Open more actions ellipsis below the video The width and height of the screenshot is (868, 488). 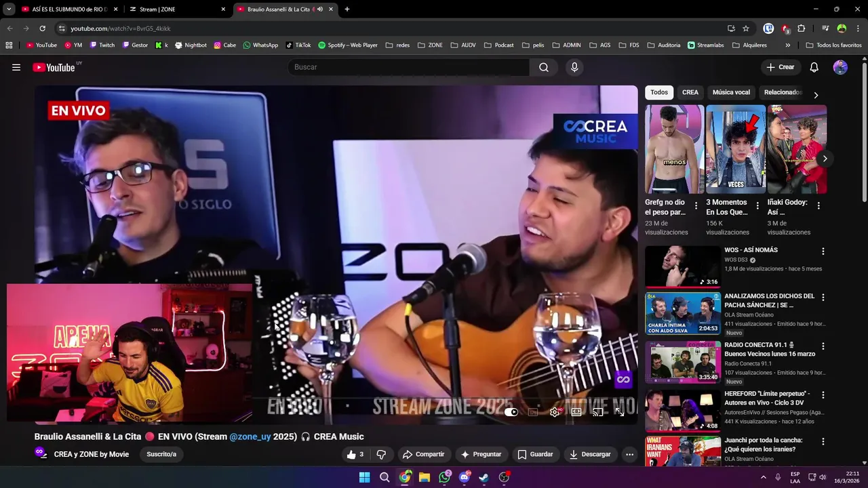point(629,454)
